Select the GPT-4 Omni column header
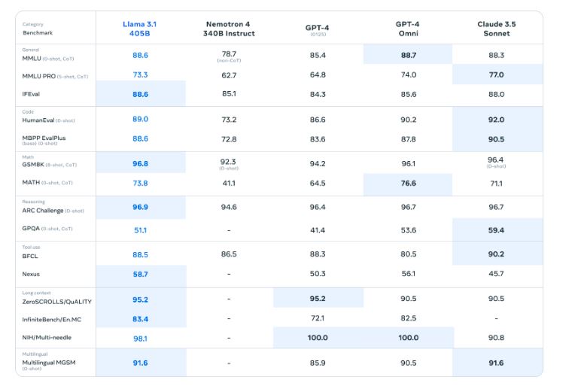Viewport: 572px width, 392px height. tap(407, 29)
